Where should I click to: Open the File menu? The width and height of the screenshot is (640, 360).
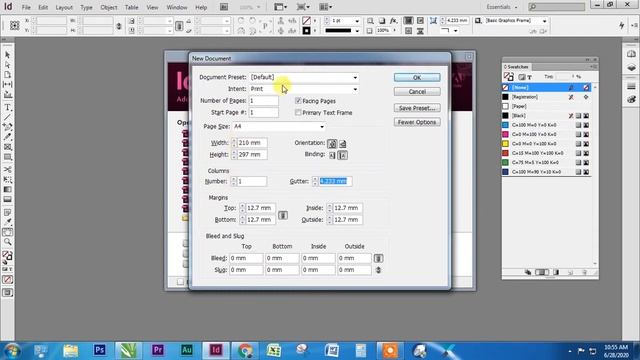(x=26, y=7)
